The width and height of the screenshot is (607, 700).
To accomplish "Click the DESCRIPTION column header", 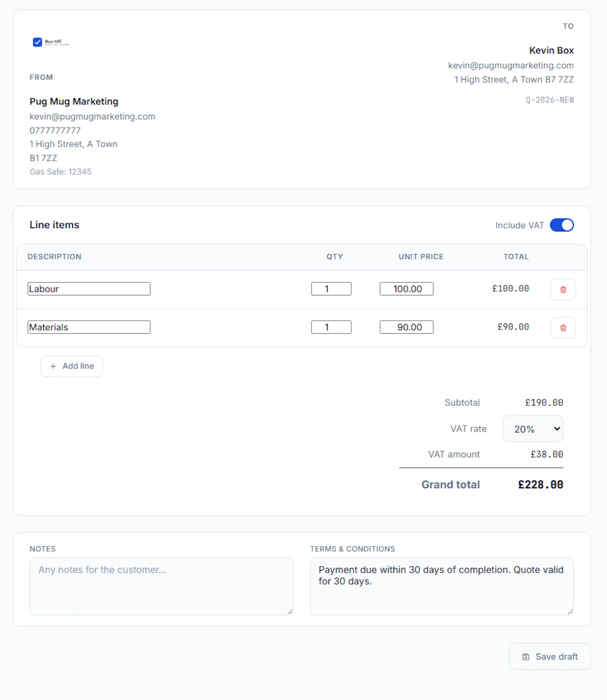I will pos(54,257).
